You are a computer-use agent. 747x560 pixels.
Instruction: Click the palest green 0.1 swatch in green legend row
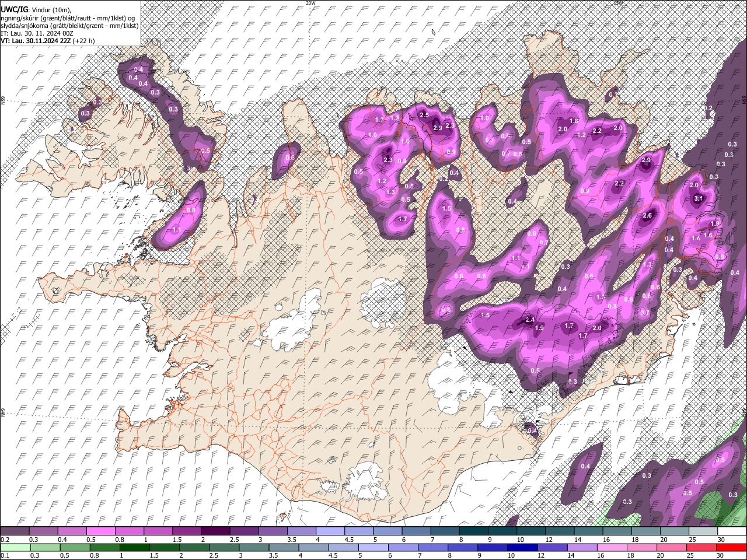coord(15,547)
